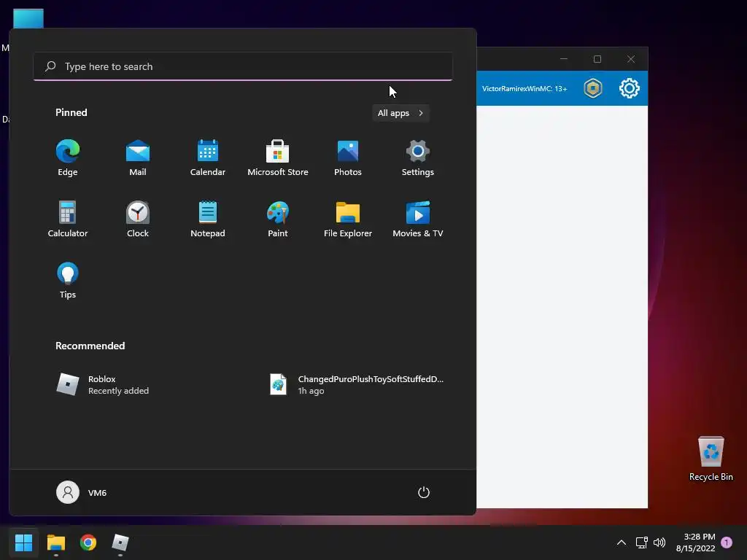Image resolution: width=747 pixels, height=560 pixels.
Task: Open Movies & TV app
Action: (418, 219)
